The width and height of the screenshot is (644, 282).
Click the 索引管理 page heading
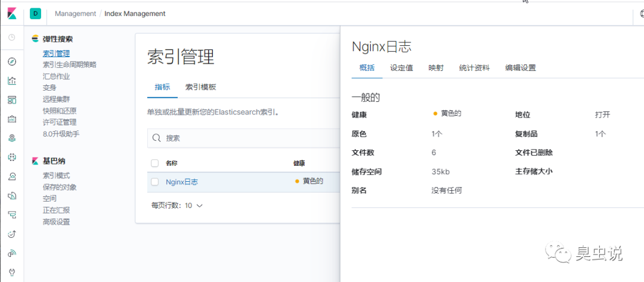[x=181, y=57]
